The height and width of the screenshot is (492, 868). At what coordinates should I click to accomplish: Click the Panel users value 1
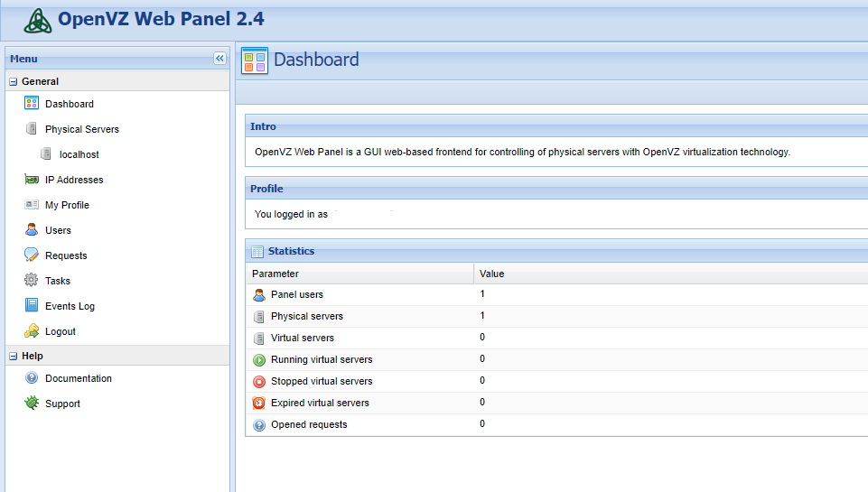pyautogui.click(x=482, y=294)
